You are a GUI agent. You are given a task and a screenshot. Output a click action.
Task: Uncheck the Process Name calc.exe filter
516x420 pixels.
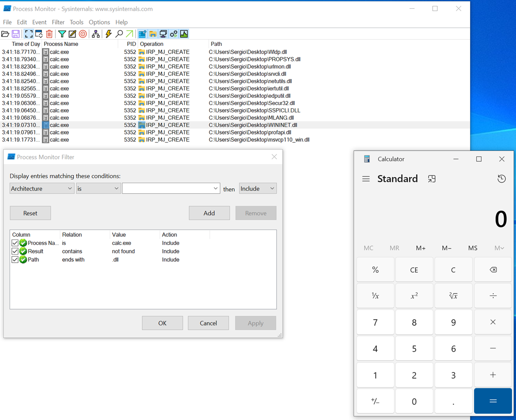[x=15, y=243]
